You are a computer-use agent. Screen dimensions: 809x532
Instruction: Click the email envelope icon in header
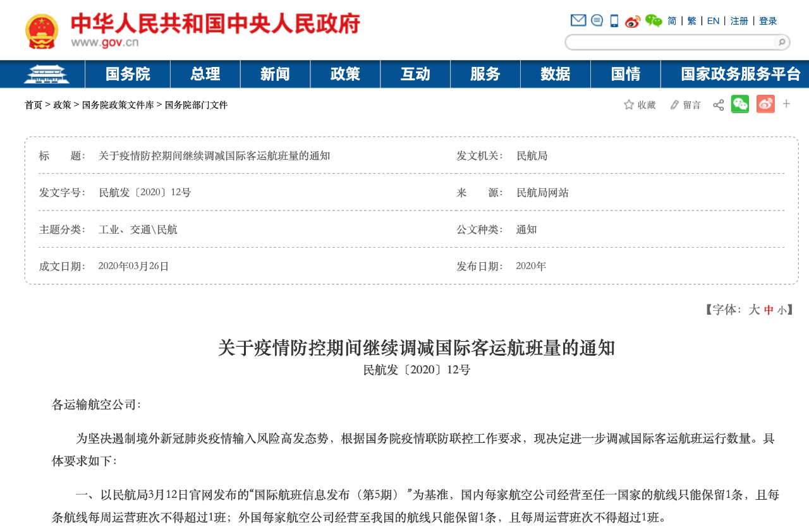coord(578,21)
